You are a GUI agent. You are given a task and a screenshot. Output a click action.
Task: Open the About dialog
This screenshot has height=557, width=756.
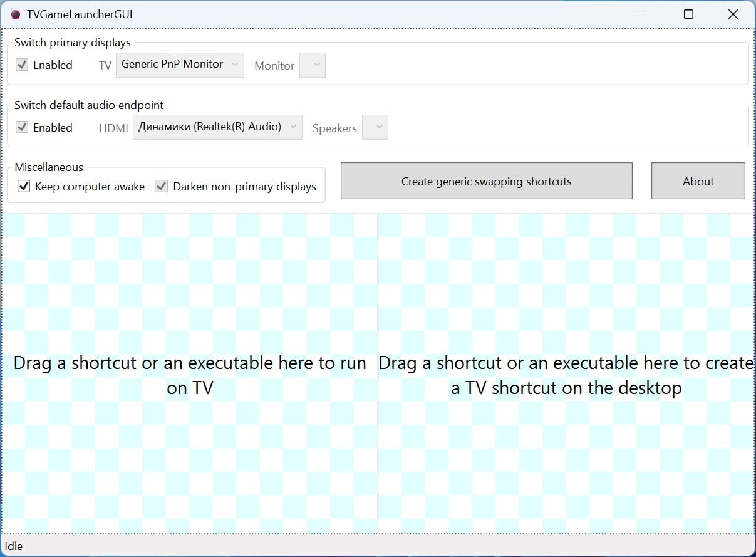(x=698, y=182)
